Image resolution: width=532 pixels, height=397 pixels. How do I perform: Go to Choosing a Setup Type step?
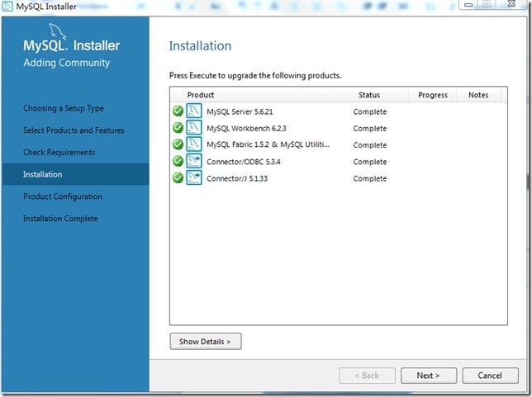(x=64, y=108)
